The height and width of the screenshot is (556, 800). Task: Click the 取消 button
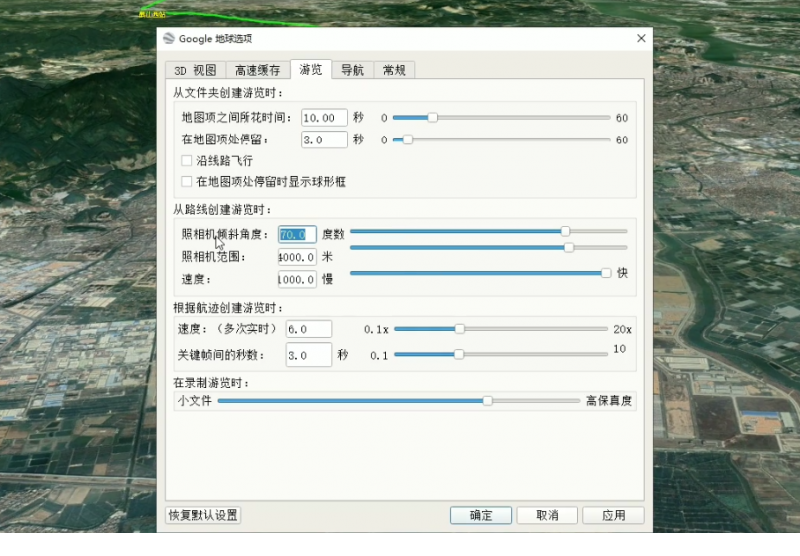(547, 515)
